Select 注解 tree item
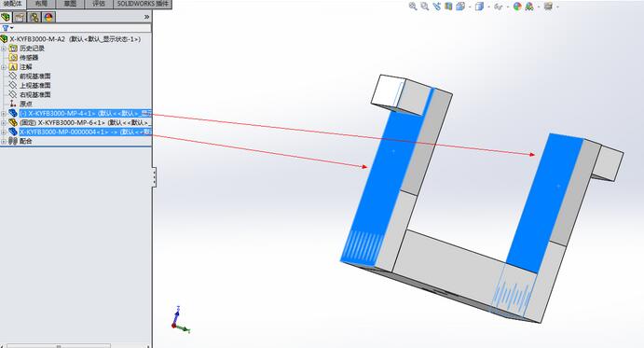The width and height of the screenshot is (644, 348). coord(26,67)
